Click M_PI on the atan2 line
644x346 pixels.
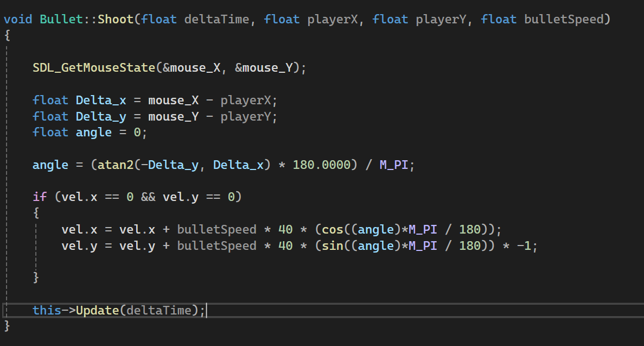393,165
